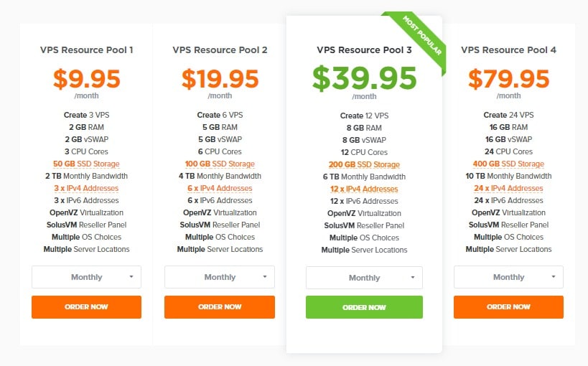Order VPS Resource Pool 1 now
The height and width of the screenshot is (366, 588).
click(86, 306)
